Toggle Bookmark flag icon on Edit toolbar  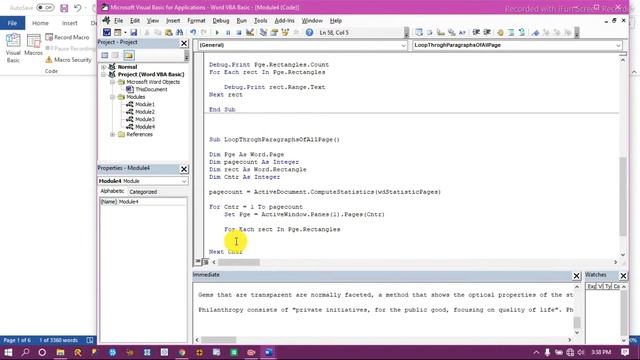click(x=536, y=32)
